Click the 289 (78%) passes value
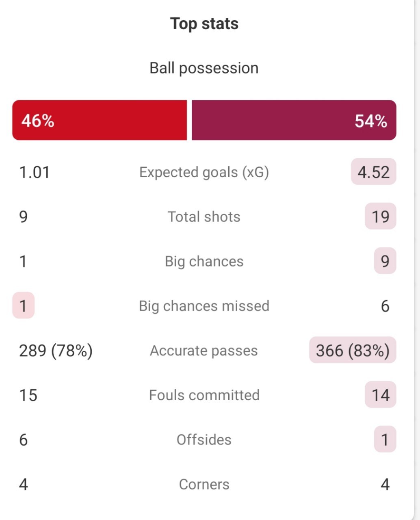This screenshot has height=520, width=420. (x=56, y=351)
